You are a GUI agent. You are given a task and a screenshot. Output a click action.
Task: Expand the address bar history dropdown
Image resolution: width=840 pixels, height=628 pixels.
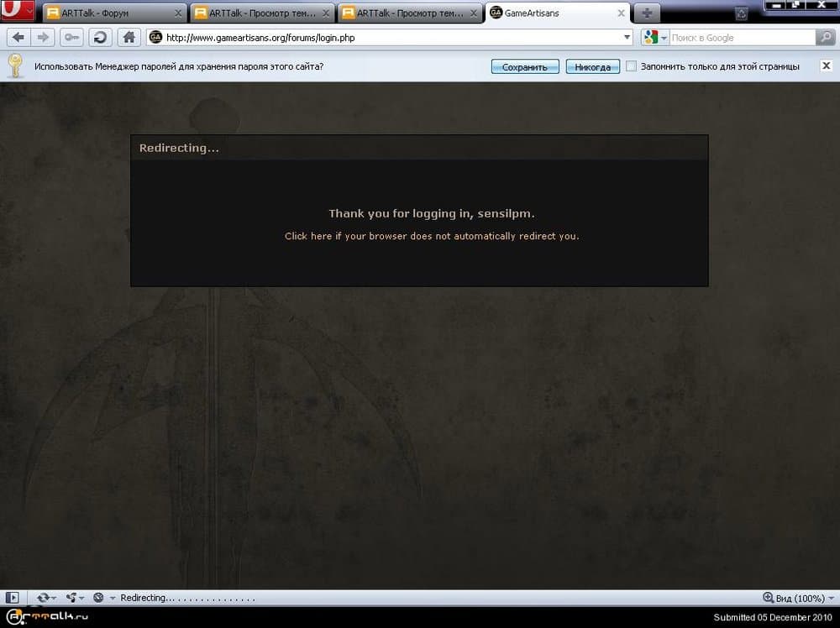click(627, 38)
